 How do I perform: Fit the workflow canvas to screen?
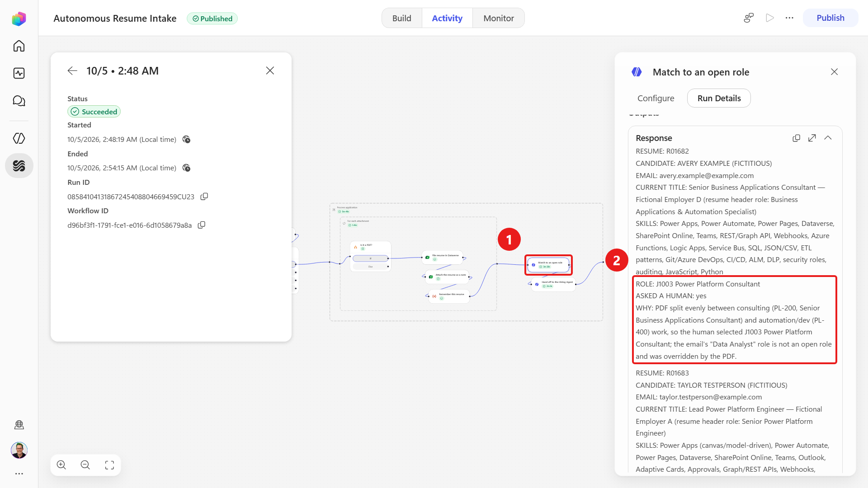point(109,465)
